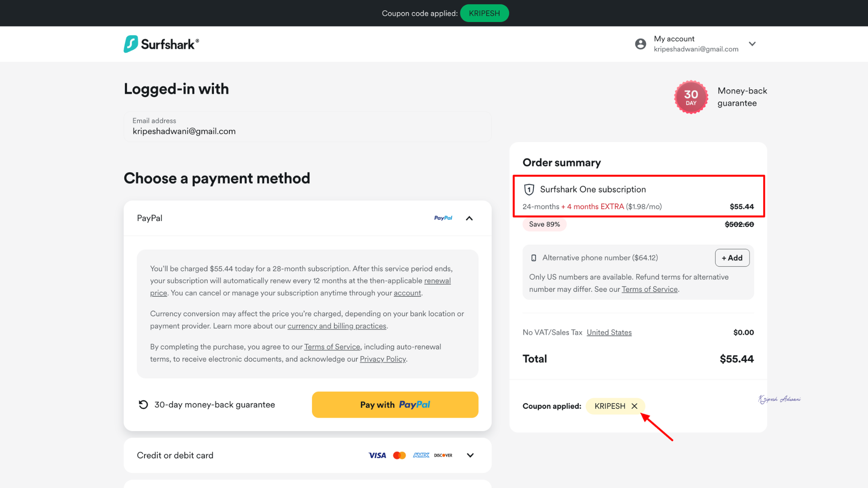Remove the KRIPESH coupon with the X
Image resolution: width=868 pixels, height=488 pixels.
click(x=634, y=406)
